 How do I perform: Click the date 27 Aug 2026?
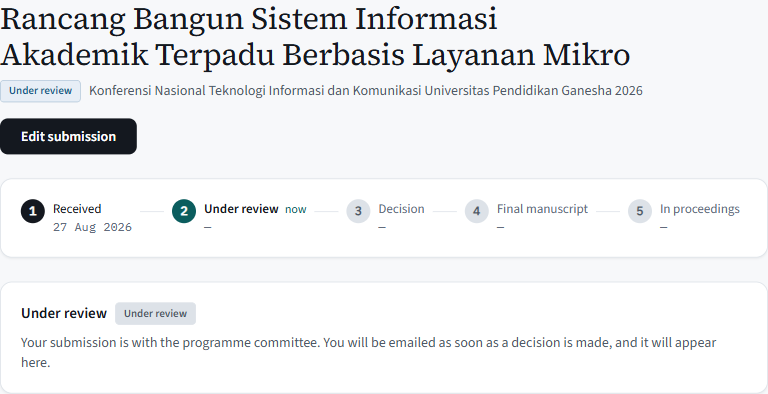92,227
